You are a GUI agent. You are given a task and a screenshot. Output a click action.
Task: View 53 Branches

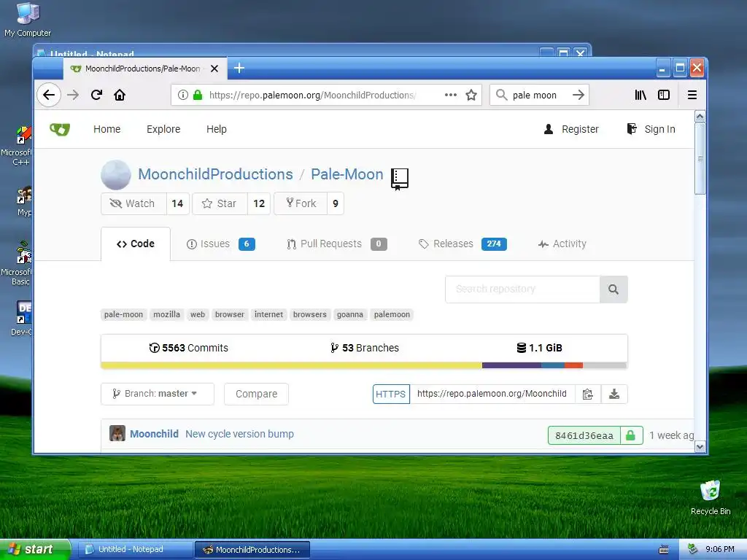(x=365, y=348)
